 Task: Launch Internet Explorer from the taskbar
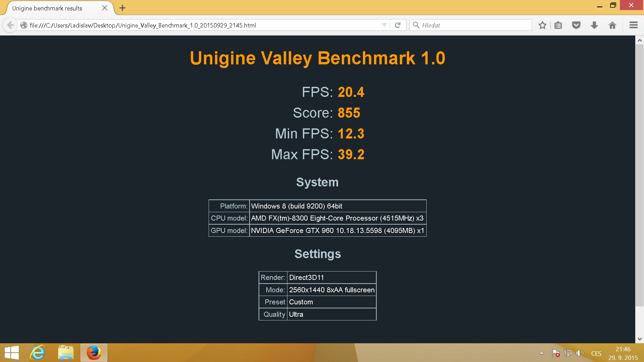tap(38, 353)
